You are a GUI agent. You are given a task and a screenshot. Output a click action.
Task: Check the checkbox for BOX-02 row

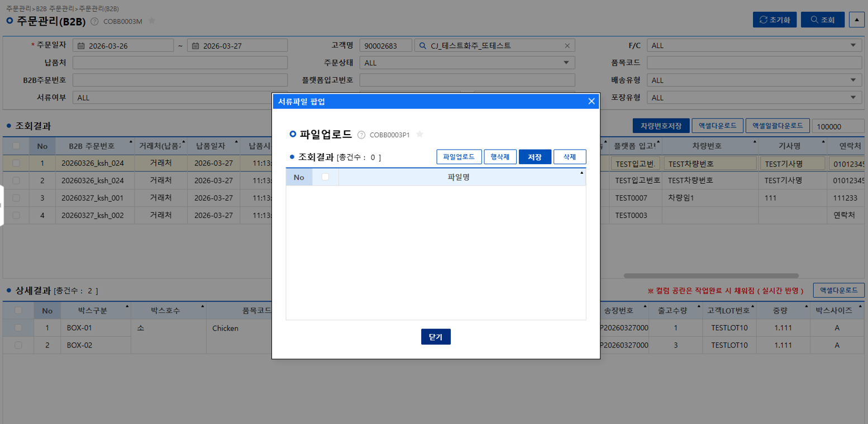click(x=18, y=345)
